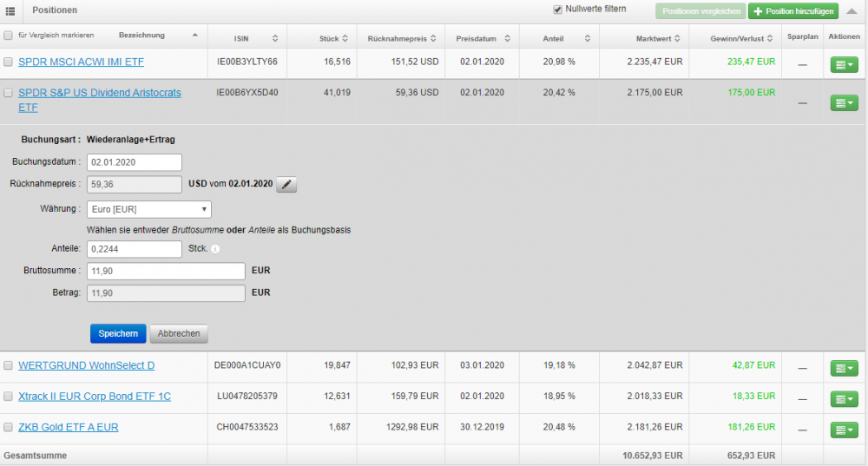This screenshot has width=868, height=466.
Task: Sort by the Preisdatum column
Action: tap(507, 38)
